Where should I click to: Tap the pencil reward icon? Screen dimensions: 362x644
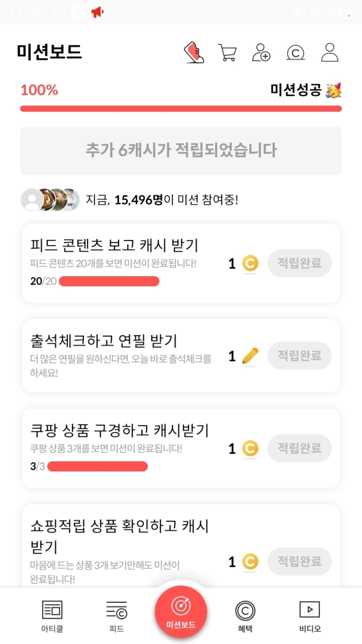[x=250, y=356]
